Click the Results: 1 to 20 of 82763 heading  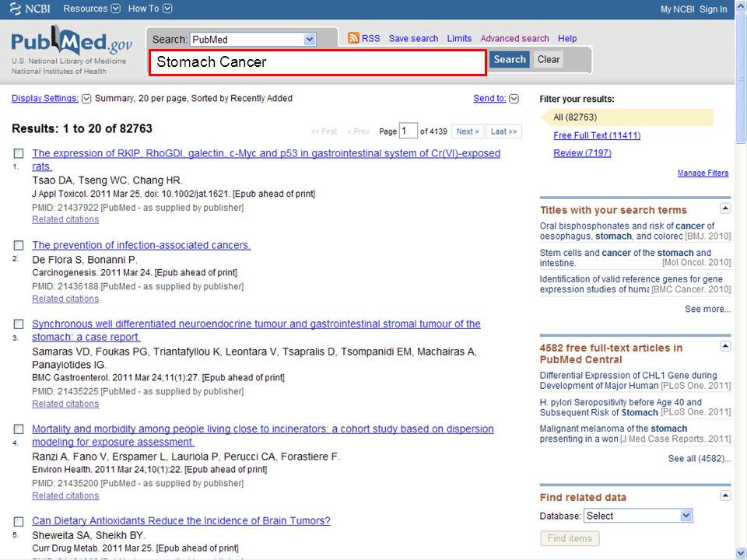tap(82, 128)
